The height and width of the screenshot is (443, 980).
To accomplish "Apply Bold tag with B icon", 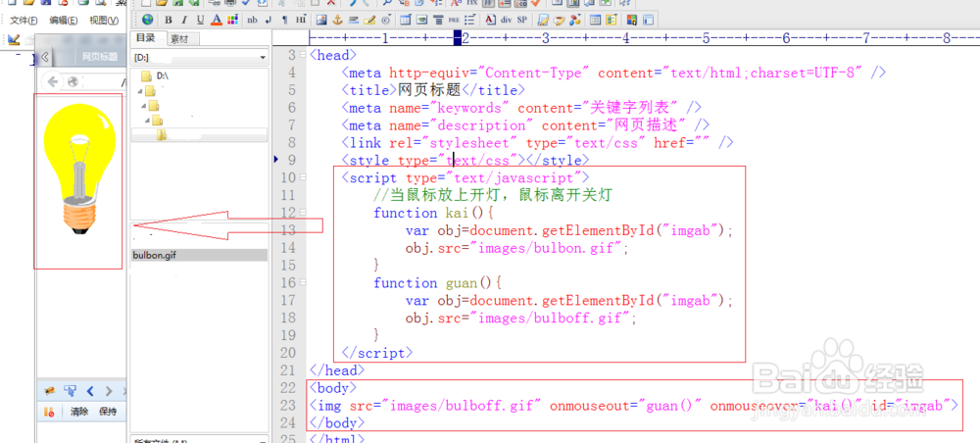I will pyautogui.click(x=169, y=20).
